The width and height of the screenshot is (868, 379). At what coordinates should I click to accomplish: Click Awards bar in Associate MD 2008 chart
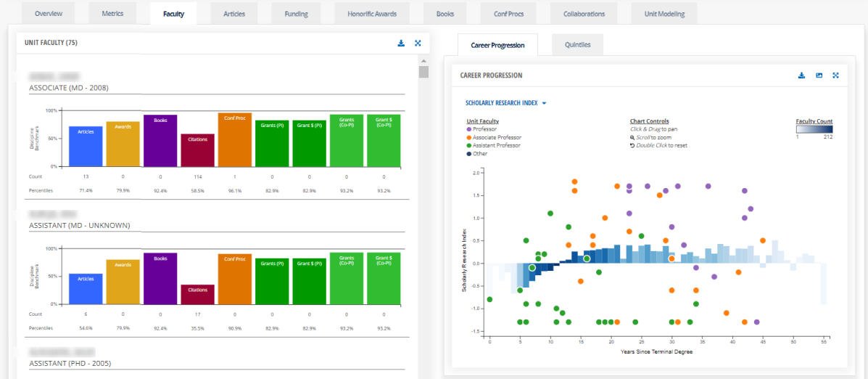tap(123, 144)
